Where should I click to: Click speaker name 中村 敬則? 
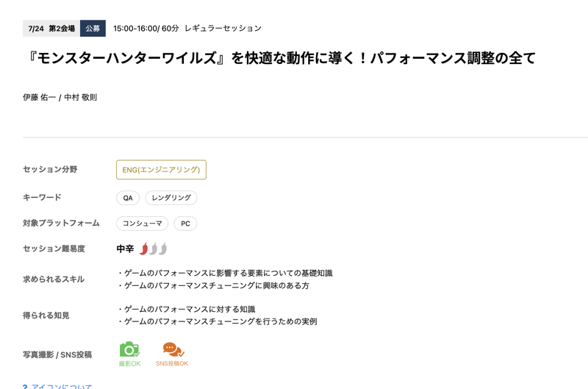tap(80, 98)
